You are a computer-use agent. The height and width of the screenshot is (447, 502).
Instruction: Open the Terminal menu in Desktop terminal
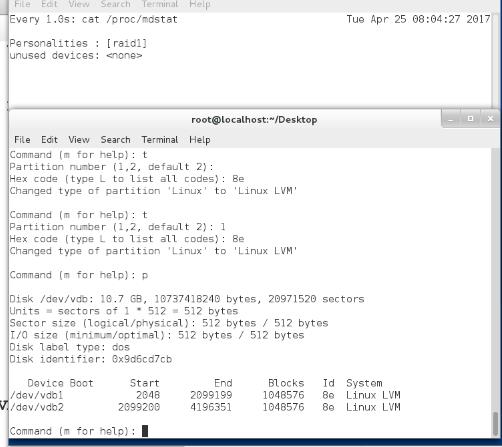tap(160, 140)
